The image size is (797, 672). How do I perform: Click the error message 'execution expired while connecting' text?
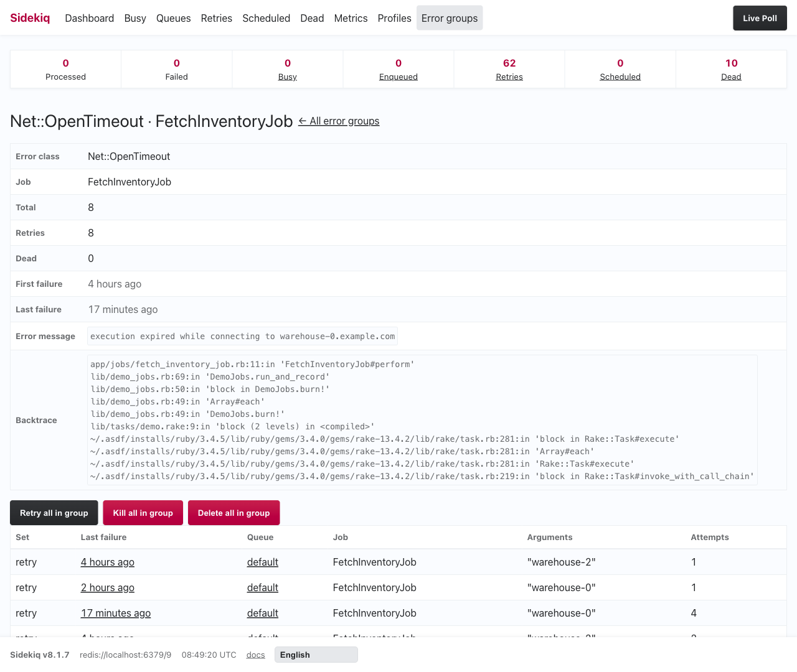[243, 336]
